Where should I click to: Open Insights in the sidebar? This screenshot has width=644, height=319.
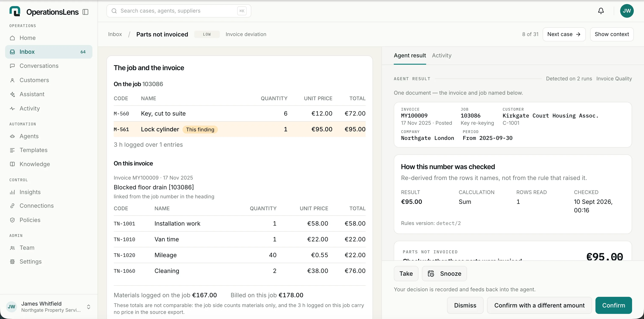(49, 192)
